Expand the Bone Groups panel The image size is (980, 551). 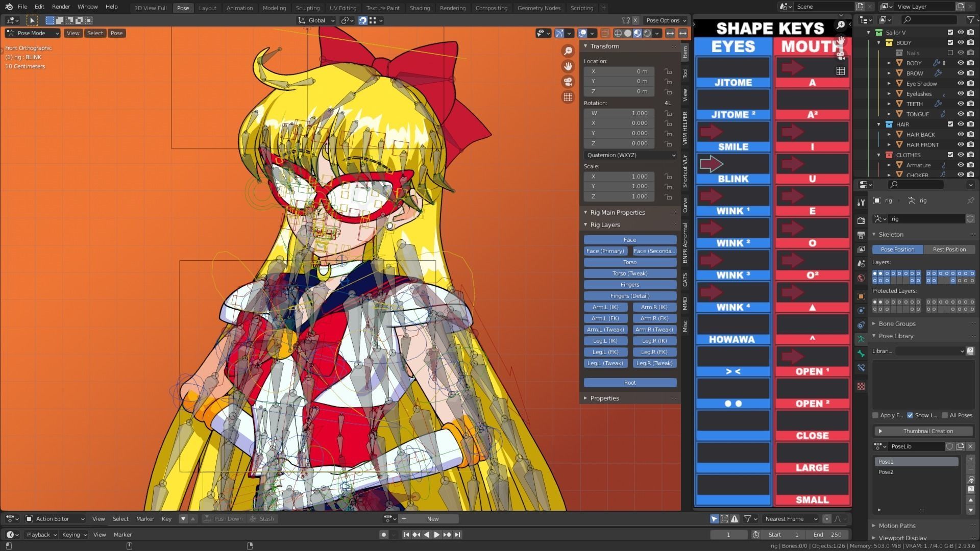click(874, 323)
